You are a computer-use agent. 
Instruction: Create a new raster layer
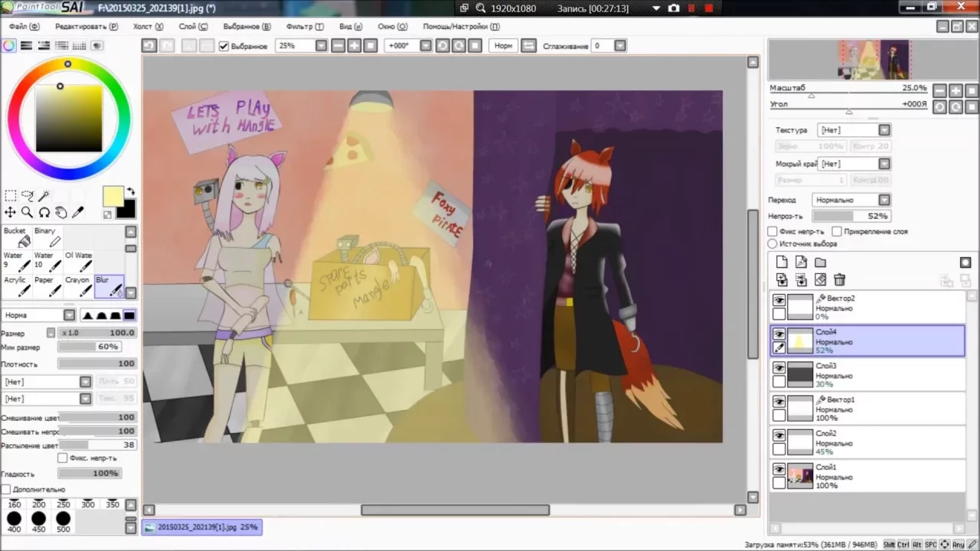[x=782, y=262]
